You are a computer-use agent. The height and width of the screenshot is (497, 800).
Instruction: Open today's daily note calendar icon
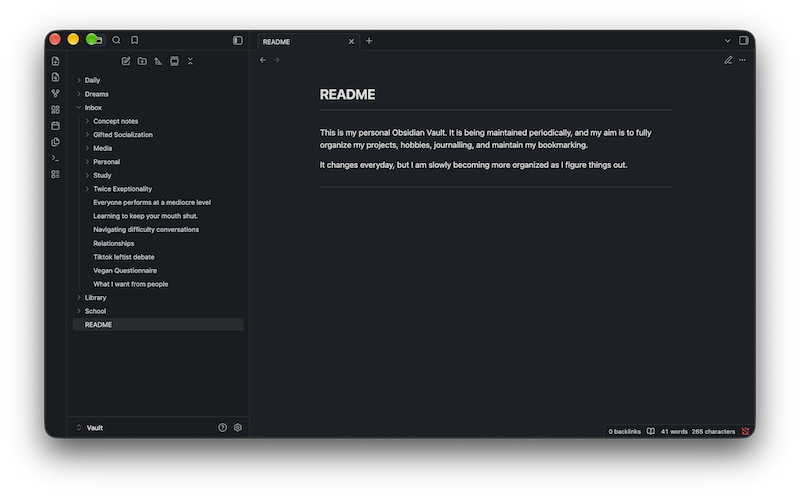click(56, 126)
